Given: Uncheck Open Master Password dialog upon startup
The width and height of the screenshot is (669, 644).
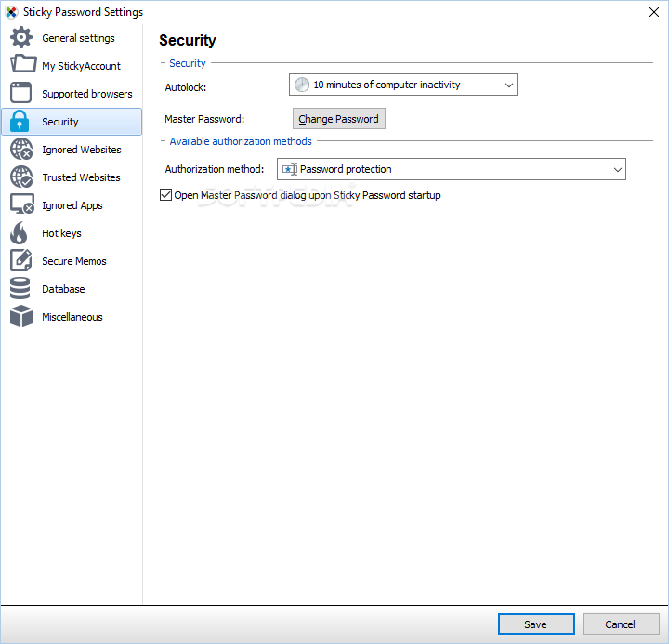Looking at the screenshot, I should coord(165,194).
